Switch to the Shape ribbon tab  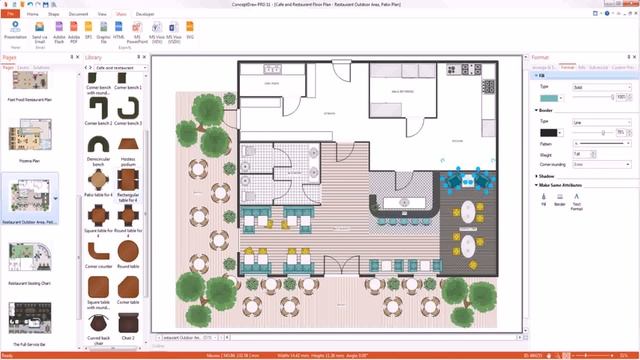click(53, 14)
